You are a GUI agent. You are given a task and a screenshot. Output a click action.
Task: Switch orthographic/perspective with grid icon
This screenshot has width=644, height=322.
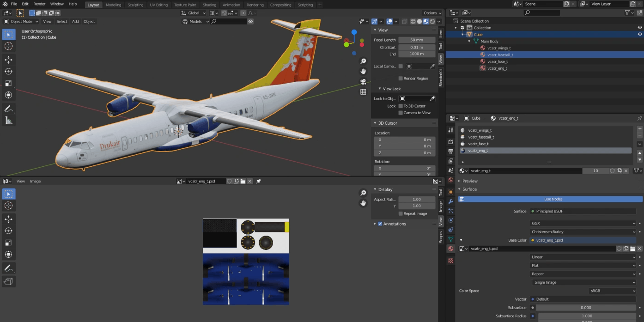[364, 92]
